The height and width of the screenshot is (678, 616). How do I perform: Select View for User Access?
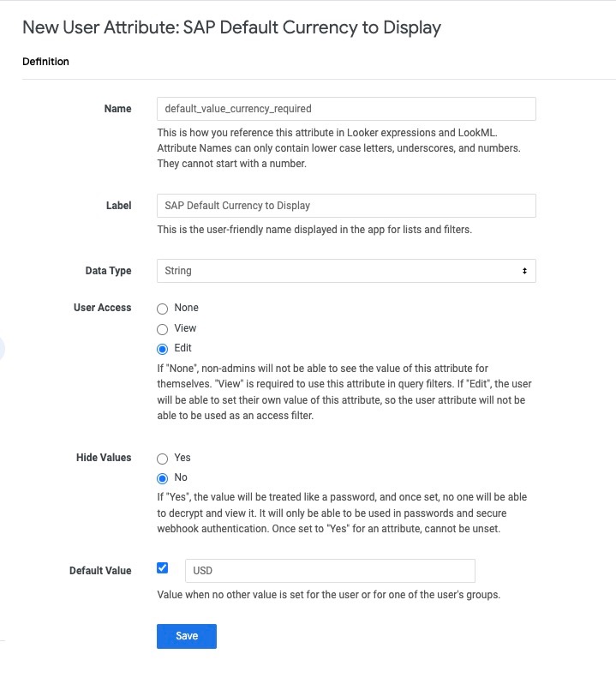click(x=162, y=329)
